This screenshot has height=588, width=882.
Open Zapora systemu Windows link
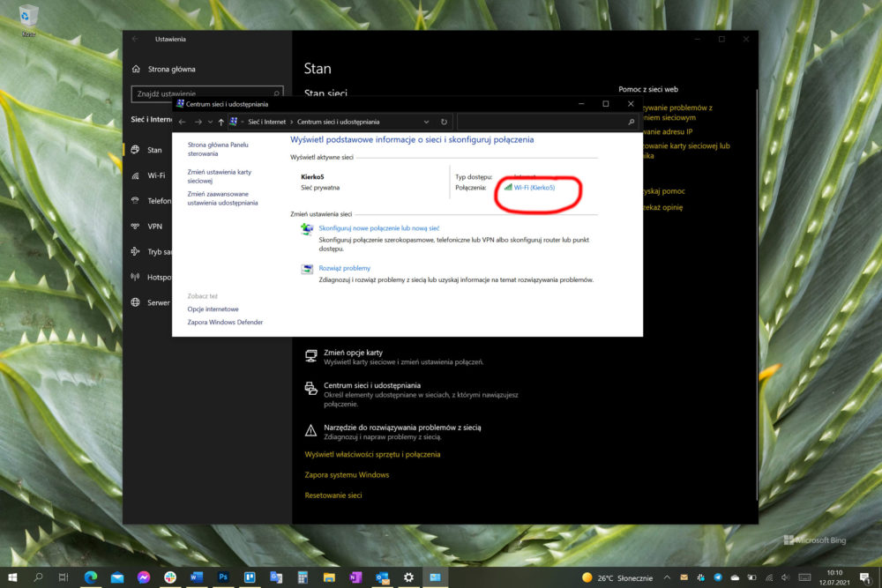pos(347,475)
